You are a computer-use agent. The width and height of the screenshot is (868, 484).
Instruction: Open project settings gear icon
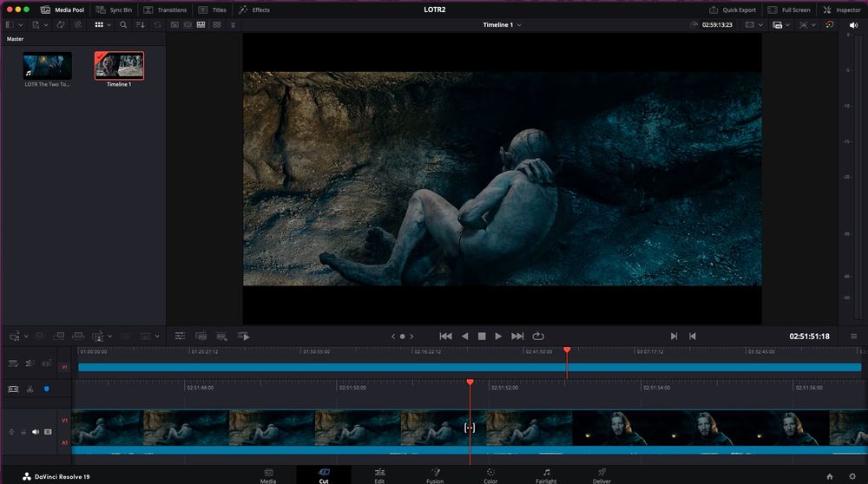(852, 476)
